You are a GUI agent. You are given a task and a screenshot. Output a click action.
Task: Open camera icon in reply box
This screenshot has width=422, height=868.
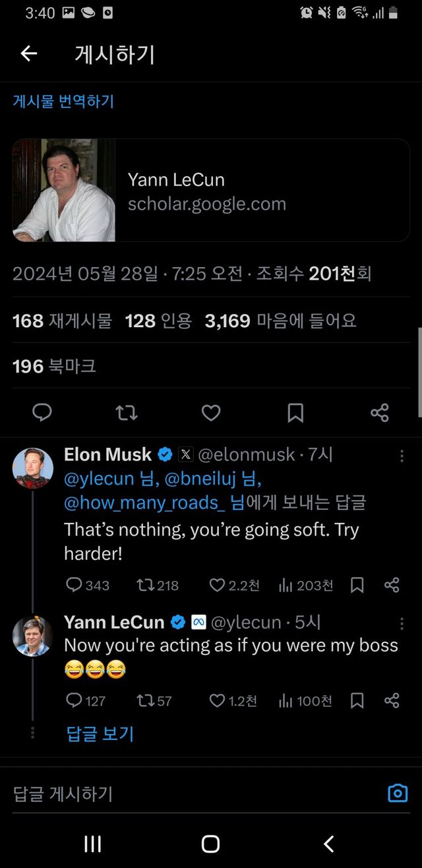(398, 793)
